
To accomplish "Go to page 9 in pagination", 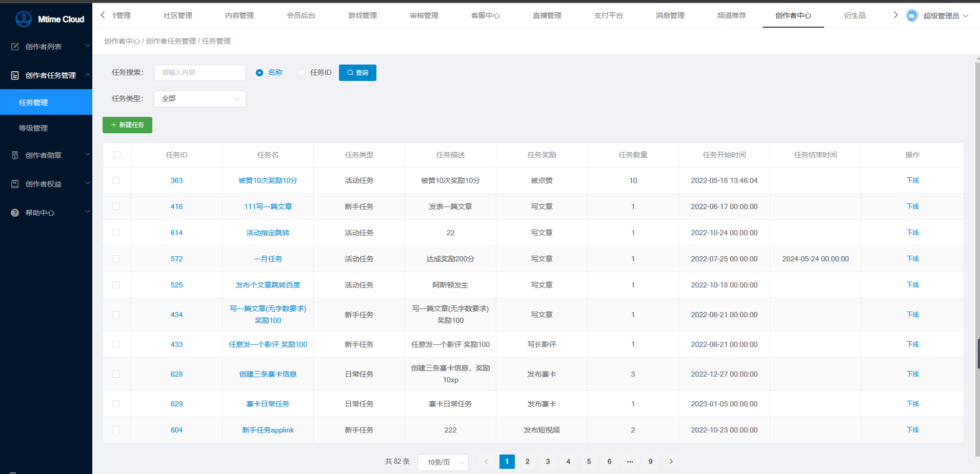I will click(650, 462).
